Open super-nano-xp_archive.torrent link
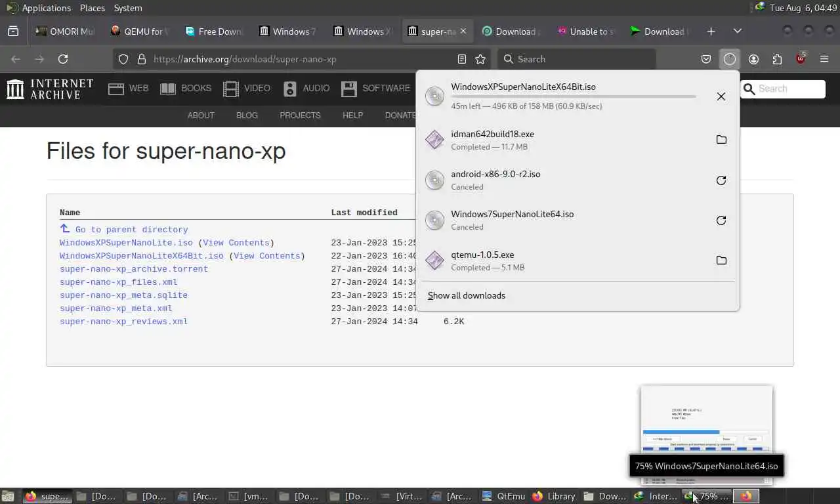 134,269
